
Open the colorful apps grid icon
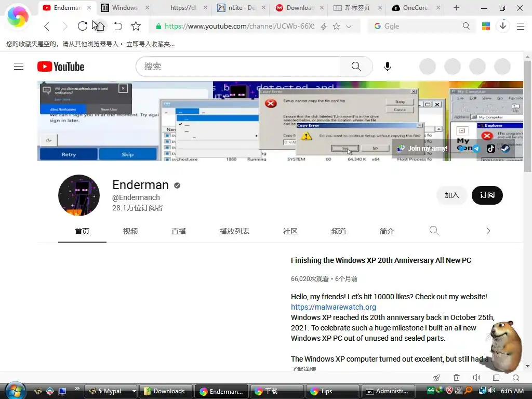coord(486,26)
